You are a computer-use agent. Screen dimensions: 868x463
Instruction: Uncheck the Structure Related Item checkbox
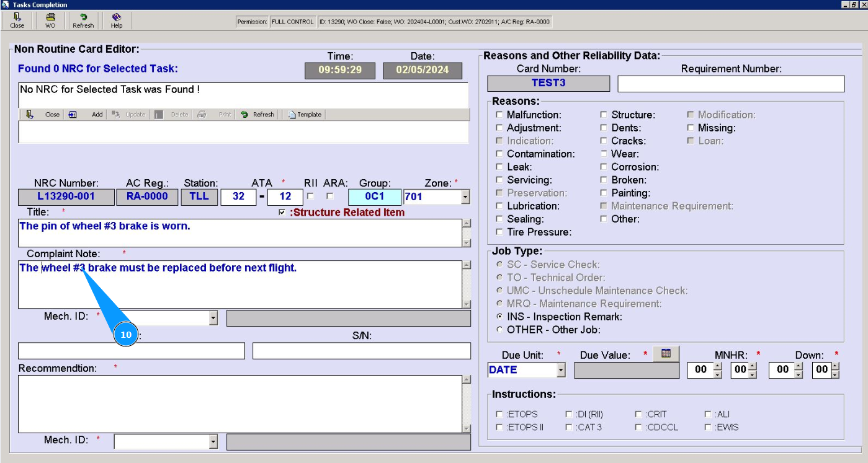(283, 213)
